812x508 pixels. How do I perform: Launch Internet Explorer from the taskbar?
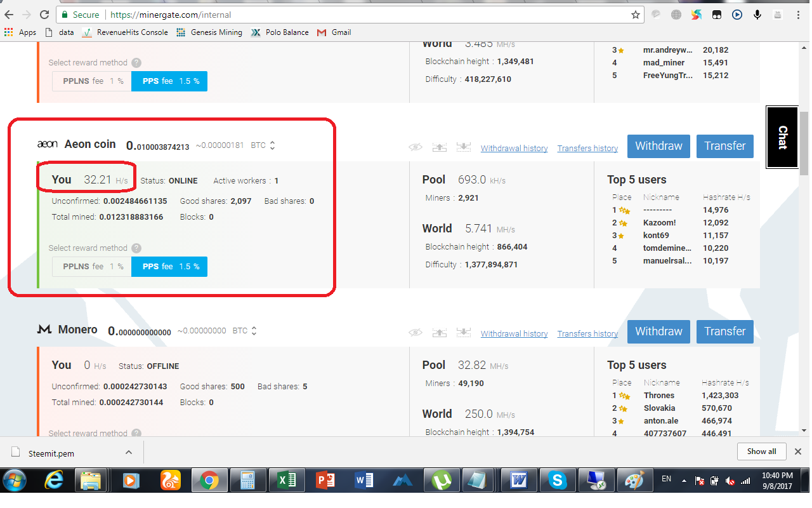(54, 481)
